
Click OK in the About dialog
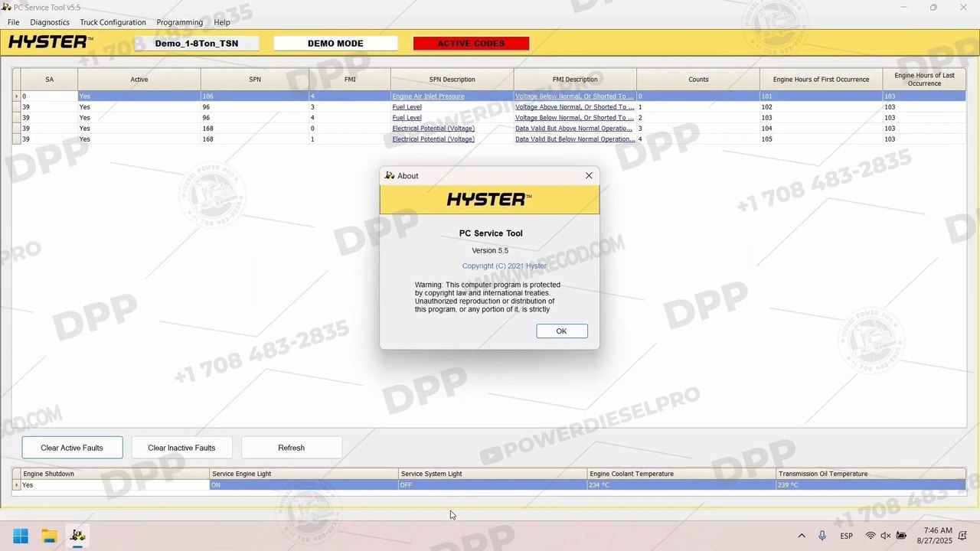pos(562,331)
